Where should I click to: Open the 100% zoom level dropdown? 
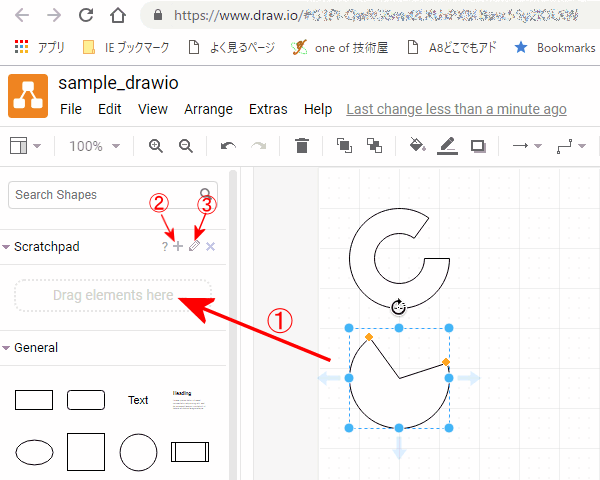93,146
